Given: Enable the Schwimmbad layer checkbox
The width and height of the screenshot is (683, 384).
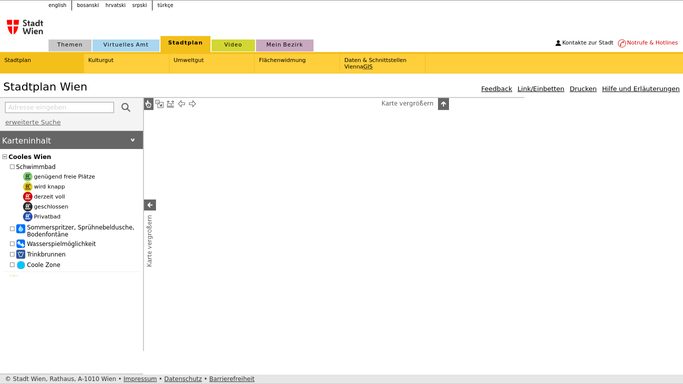Looking at the screenshot, I should tap(12, 167).
